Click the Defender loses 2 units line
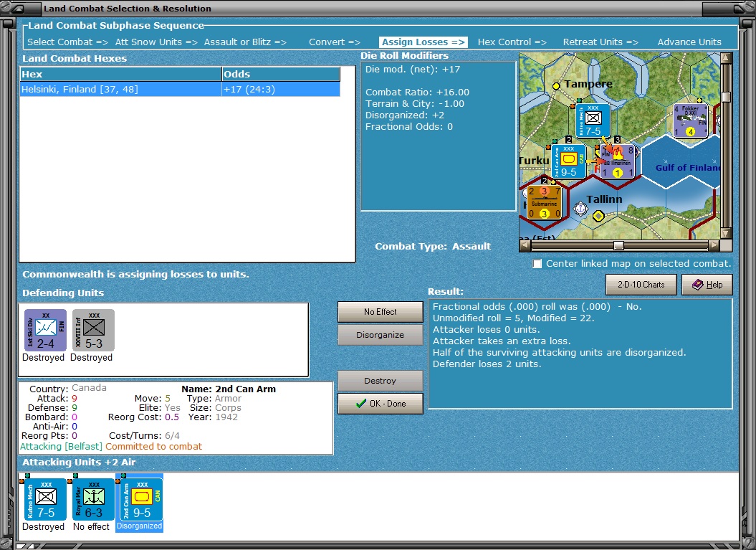Viewport: 756px width, 550px height. coord(487,364)
